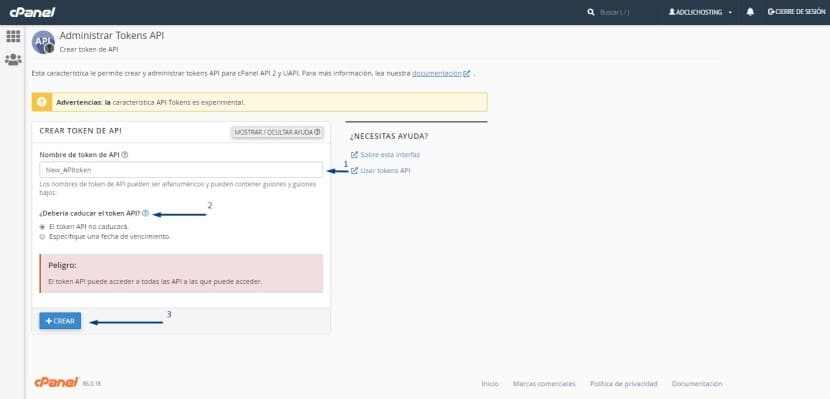Open the User Manager people icon
This screenshot has height=399, width=830.
pos(13,59)
